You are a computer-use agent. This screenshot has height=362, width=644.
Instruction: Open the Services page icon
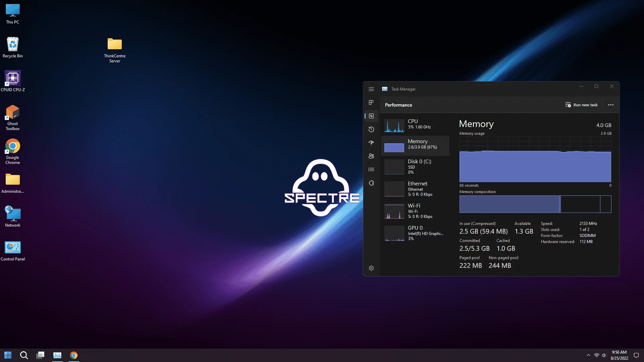pyautogui.click(x=371, y=183)
